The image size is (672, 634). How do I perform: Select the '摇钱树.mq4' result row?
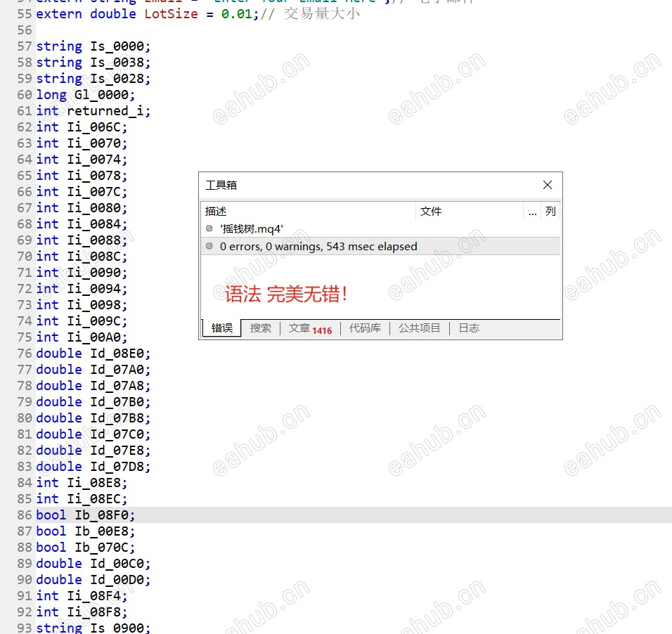pos(380,229)
